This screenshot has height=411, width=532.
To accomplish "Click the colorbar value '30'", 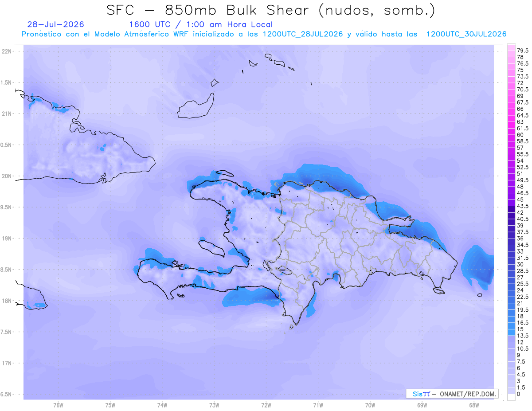I will coord(520,264).
